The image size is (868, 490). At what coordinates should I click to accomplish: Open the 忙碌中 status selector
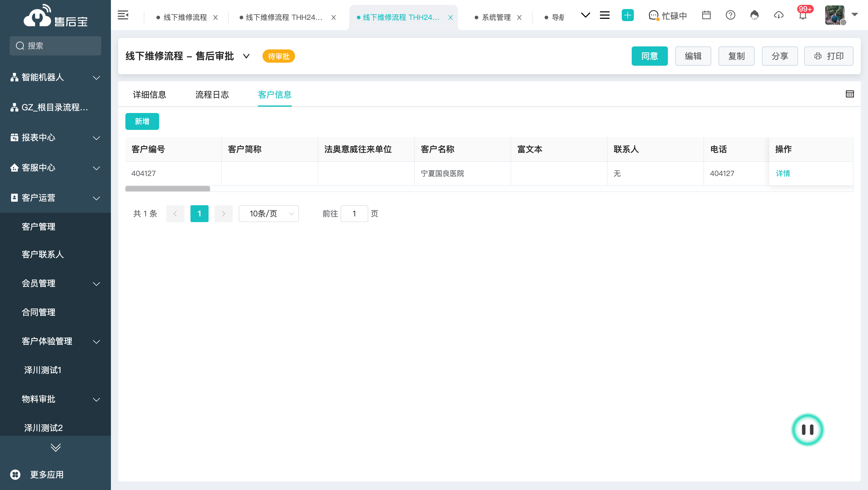click(x=668, y=16)
